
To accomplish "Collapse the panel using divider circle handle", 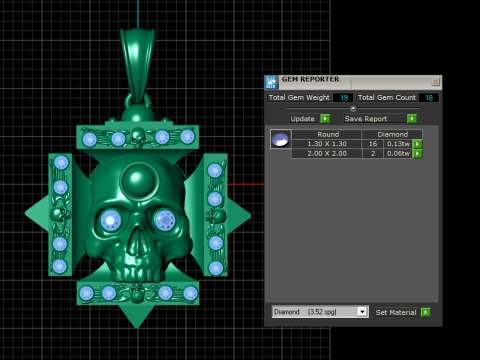I will [353, 108].
